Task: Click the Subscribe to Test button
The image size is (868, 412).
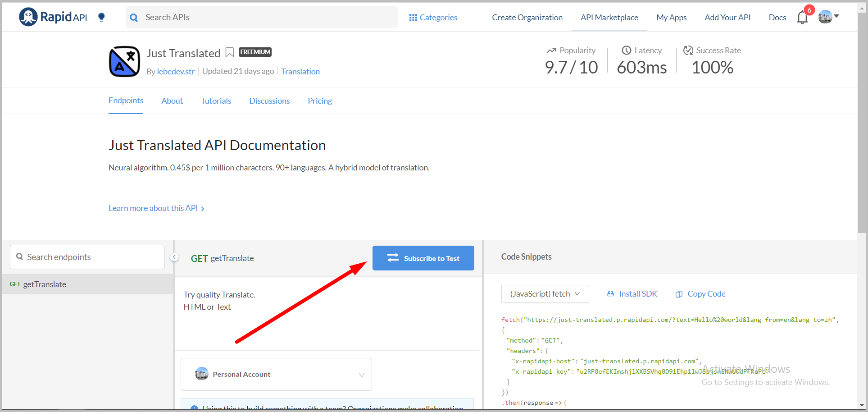Action: click(x=423, y=258)
